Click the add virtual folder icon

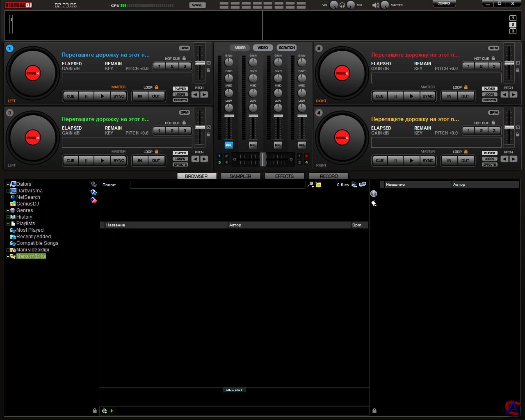[94, 192]
